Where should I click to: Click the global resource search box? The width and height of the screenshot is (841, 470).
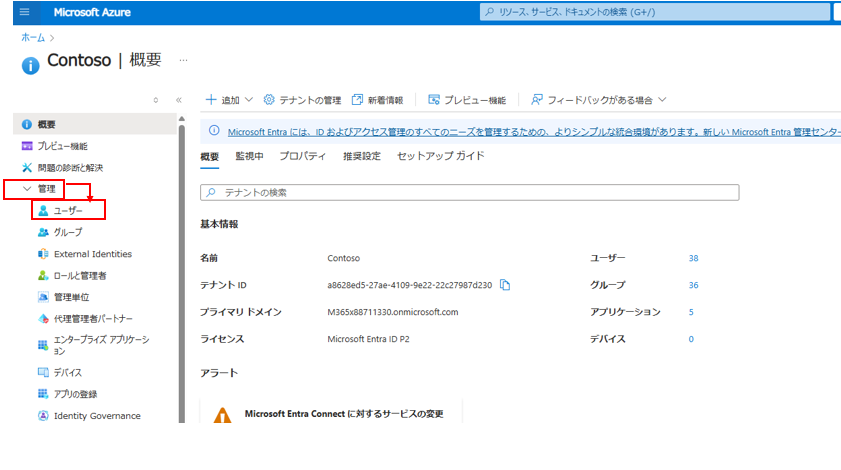tap(654, 12)
